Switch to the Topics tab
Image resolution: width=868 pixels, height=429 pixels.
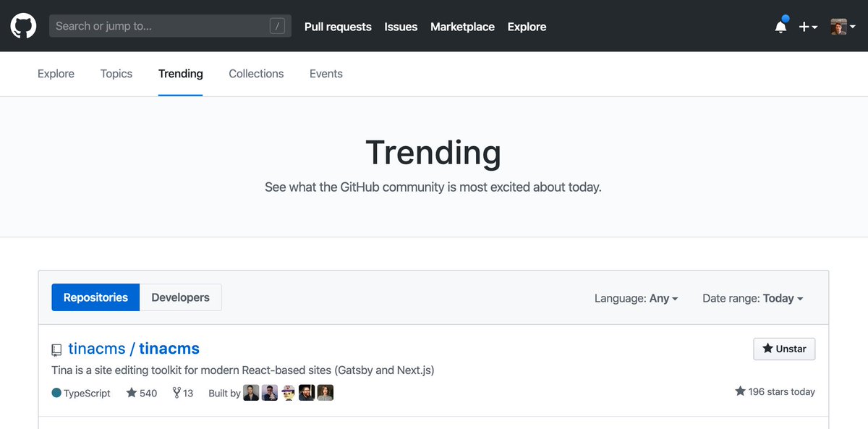(x=116, y=74)
